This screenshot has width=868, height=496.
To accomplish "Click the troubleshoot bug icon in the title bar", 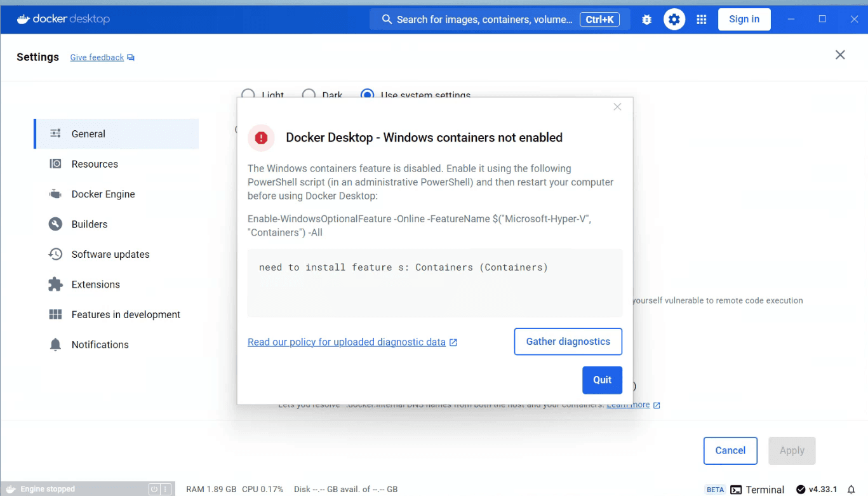I will (x=646, y=19).
